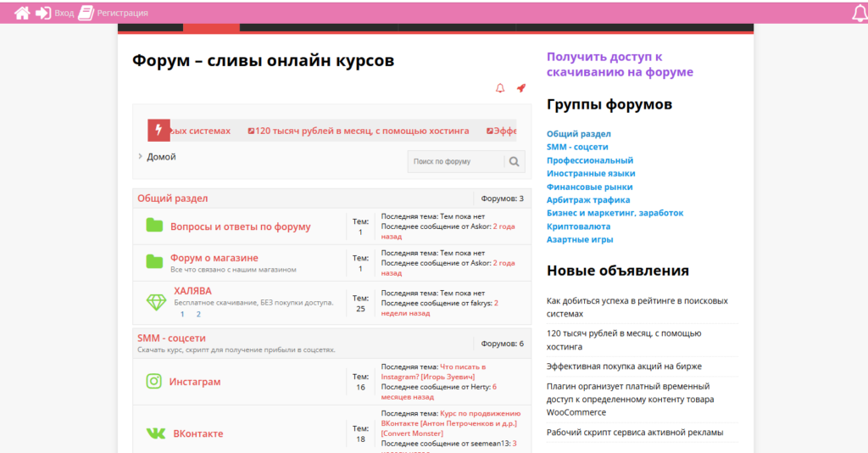Go to page 2 of ХАЛЯВА

pos(198,314)
